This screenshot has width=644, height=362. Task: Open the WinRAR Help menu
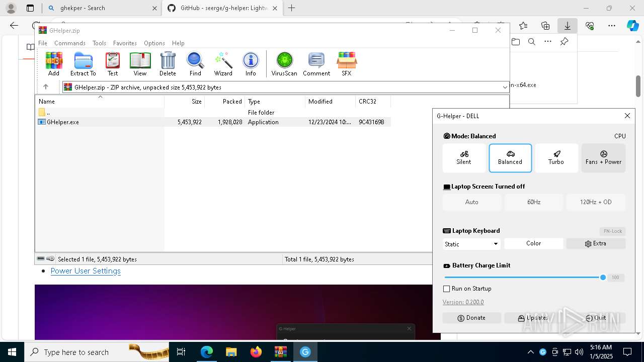178,43
